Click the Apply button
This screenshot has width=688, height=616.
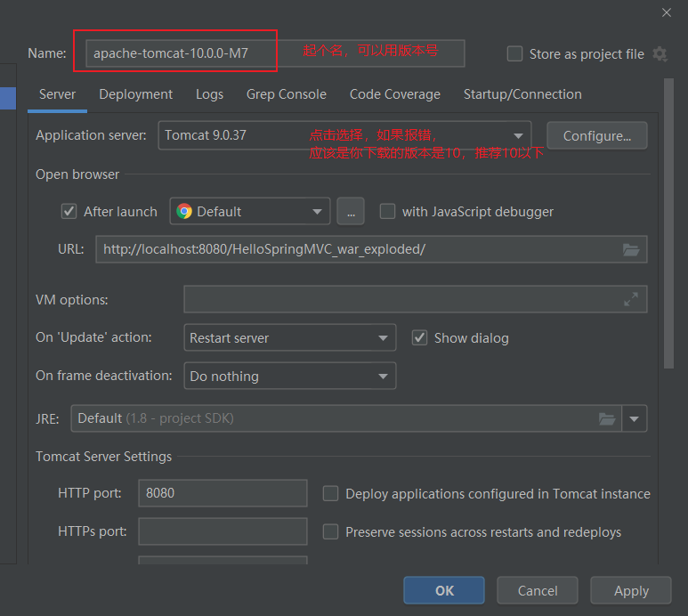coord(631,590)
